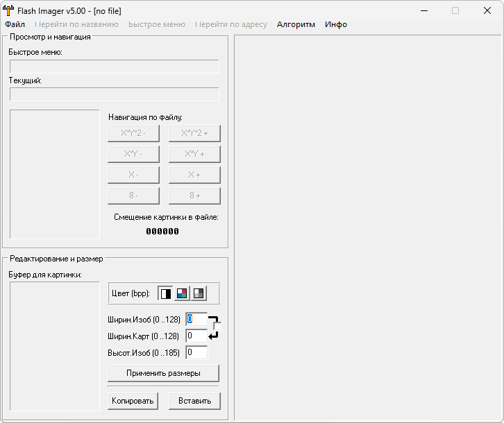
Task: Click the image preview box in navigation panel
Action: tap(55, 175)
